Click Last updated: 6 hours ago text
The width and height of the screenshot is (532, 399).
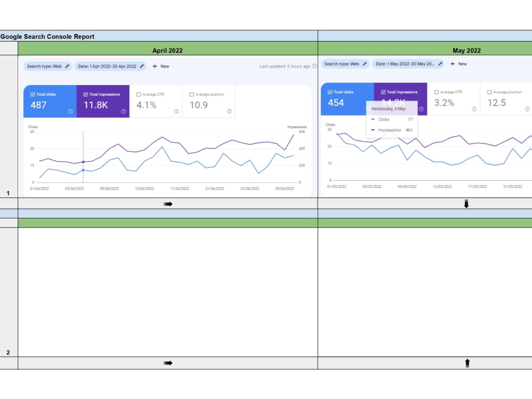point(285,66)
